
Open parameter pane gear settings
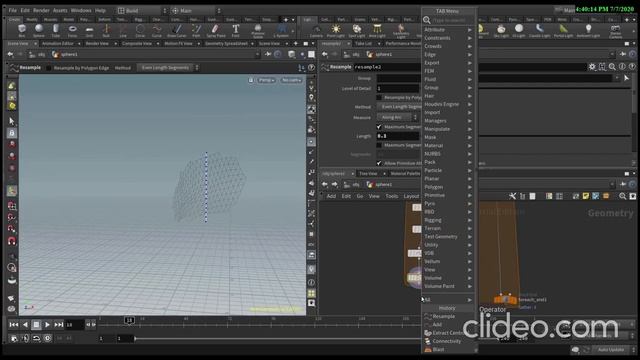[592, 67]
